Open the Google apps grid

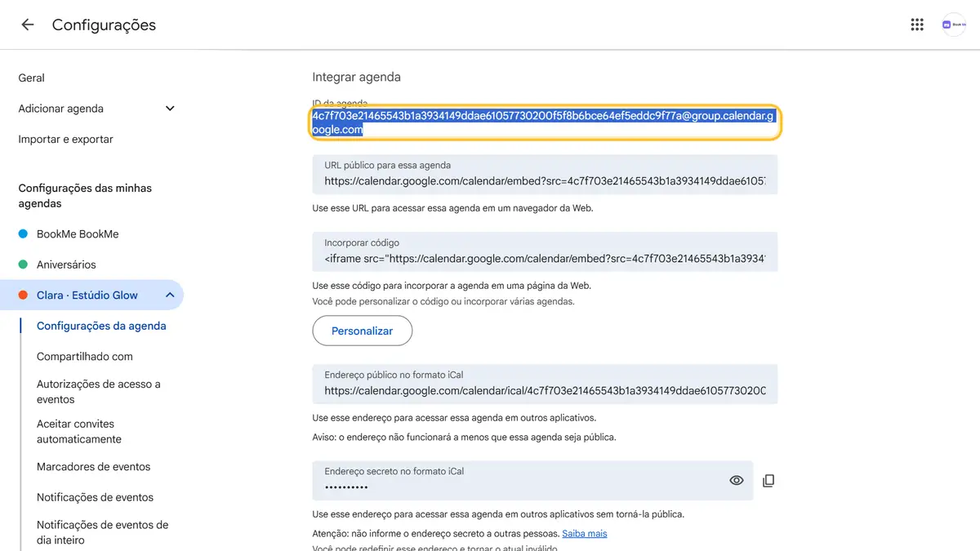click(x=917, y=24)
